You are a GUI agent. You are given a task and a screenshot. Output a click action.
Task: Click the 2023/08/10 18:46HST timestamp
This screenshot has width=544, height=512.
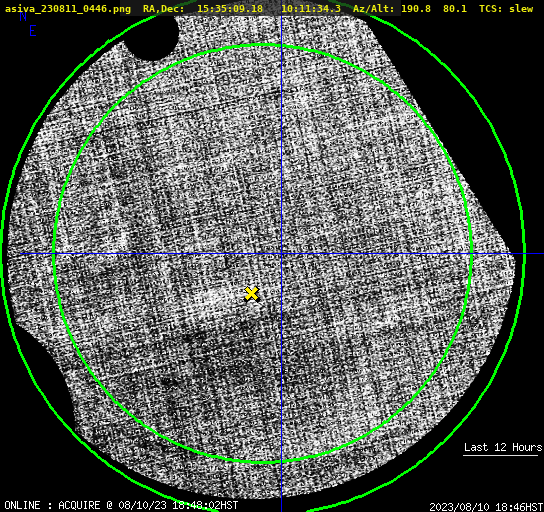486,507
